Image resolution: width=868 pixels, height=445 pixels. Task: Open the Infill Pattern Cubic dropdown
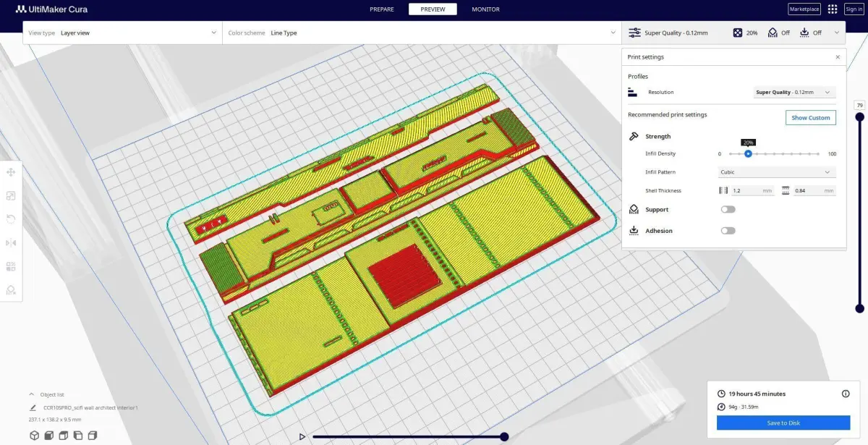[x=776, y=172]
